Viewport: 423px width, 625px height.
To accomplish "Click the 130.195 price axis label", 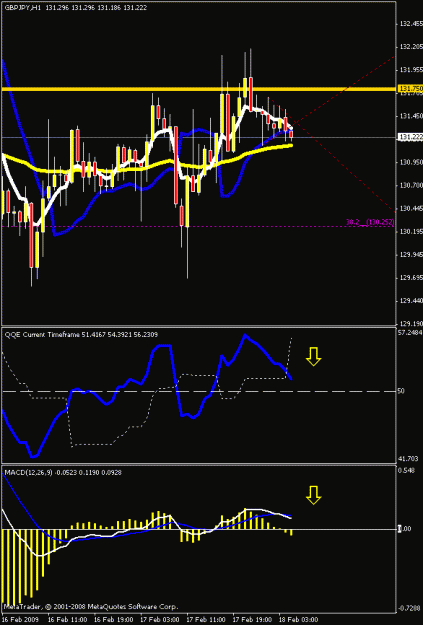I will coord(411,232).
